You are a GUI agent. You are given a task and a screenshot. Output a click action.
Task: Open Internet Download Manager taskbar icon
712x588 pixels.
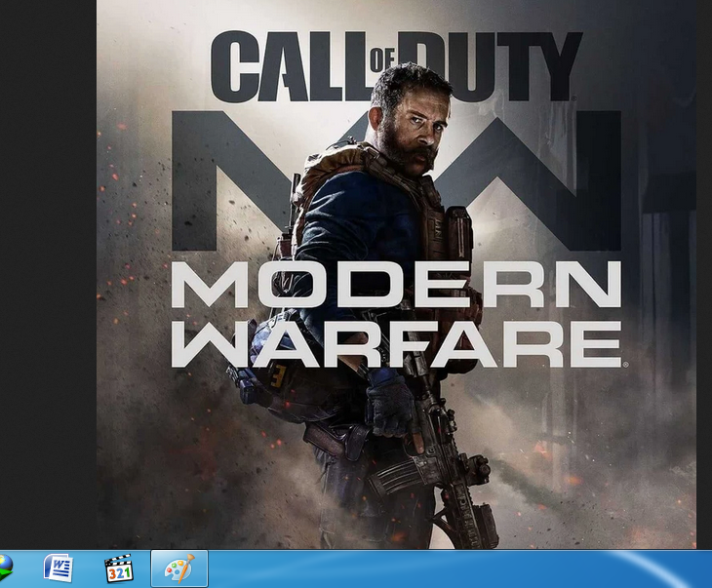tap(6, 568)
